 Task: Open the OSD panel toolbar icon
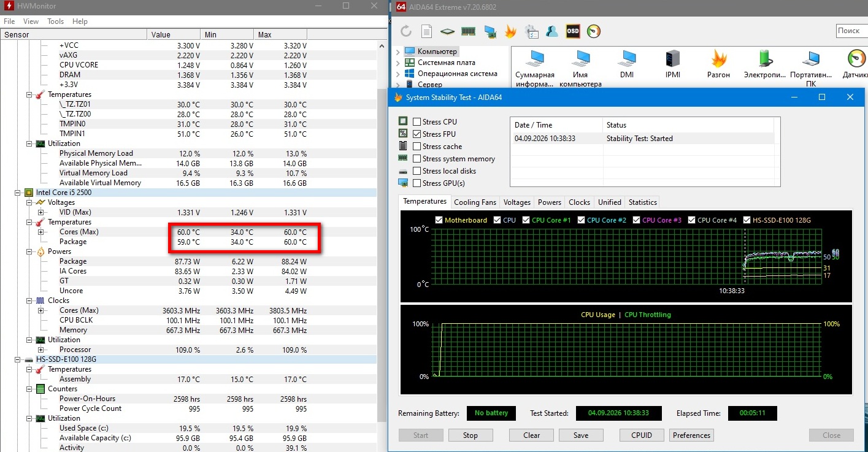[x=572, y=31]
